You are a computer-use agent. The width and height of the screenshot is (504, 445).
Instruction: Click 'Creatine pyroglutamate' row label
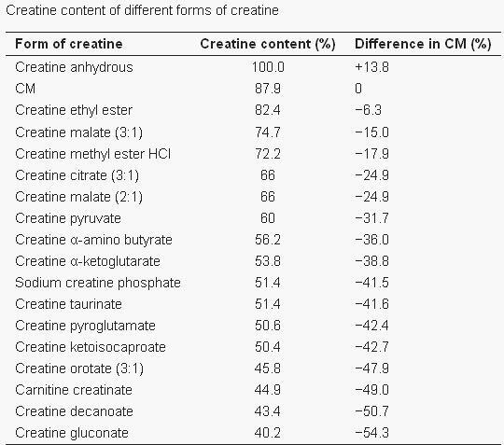[85, 326]
